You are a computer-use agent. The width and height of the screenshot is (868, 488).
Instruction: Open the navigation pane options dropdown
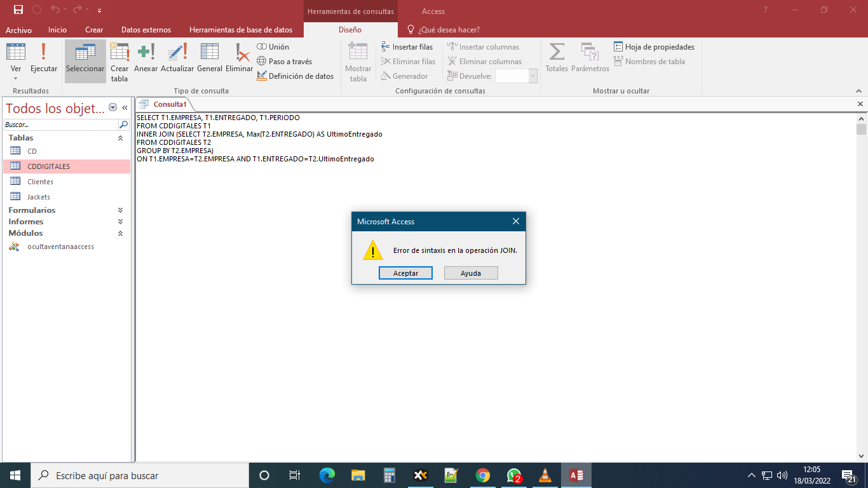(113, 107)
